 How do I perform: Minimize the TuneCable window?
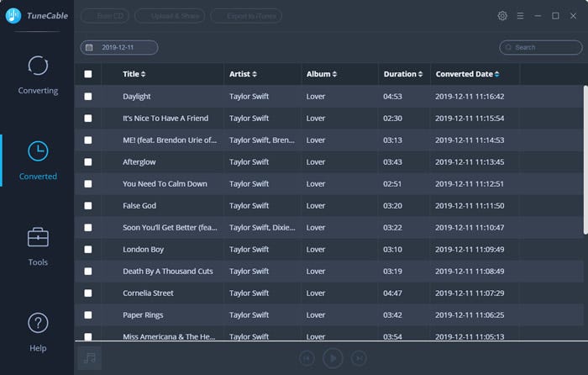(538, 16)
